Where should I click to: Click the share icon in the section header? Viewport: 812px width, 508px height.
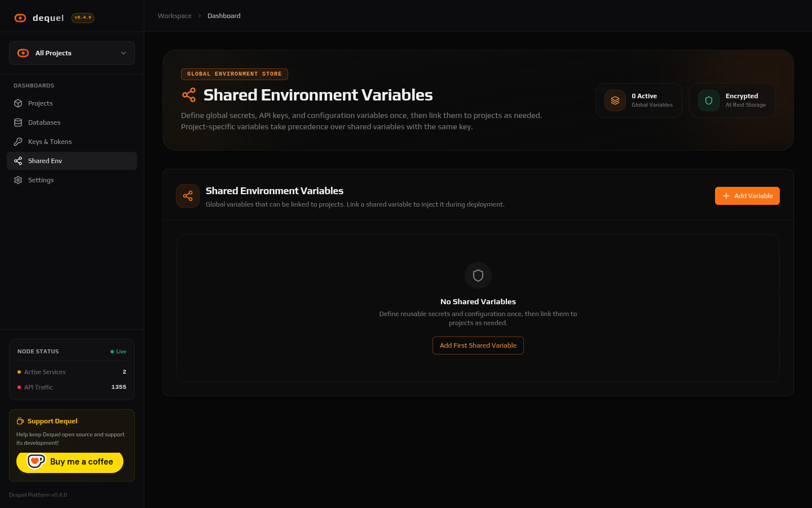pyautogui.click(x=188, y=196)
